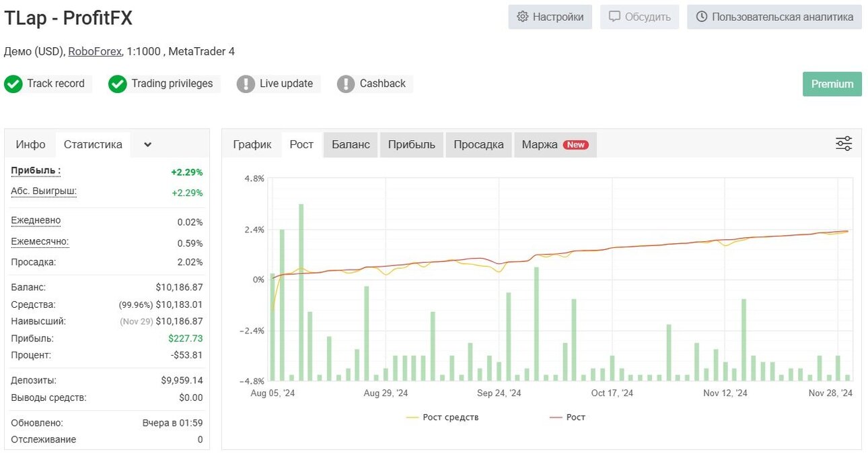Open the Маржа New tab
868x456 pixels.
(555, 145)
